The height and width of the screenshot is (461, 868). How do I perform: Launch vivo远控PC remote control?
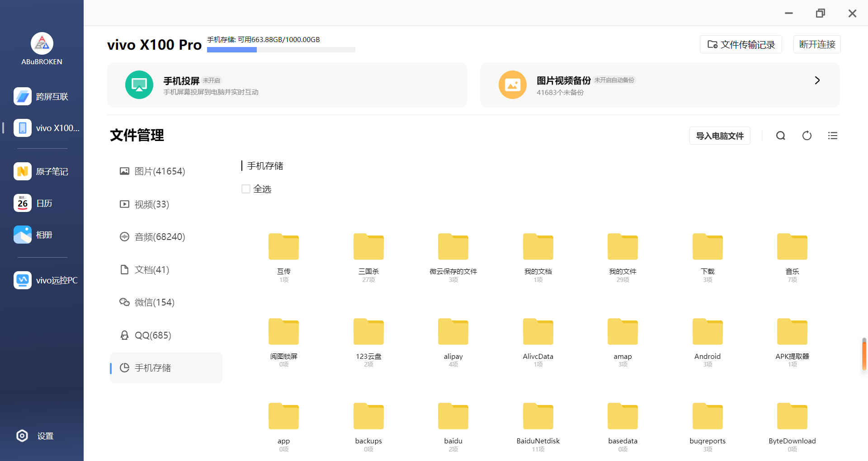click(46, 280)
